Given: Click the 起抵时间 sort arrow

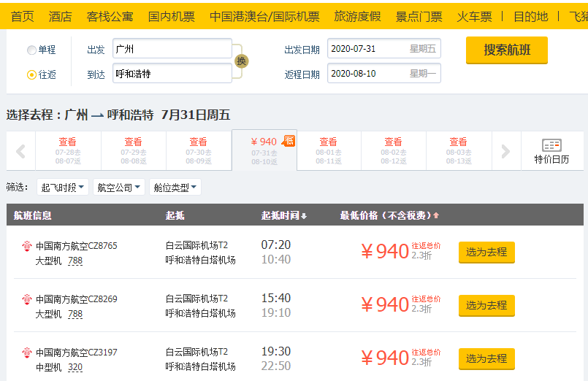Looking at the screenshot, I should coord(304,216).
